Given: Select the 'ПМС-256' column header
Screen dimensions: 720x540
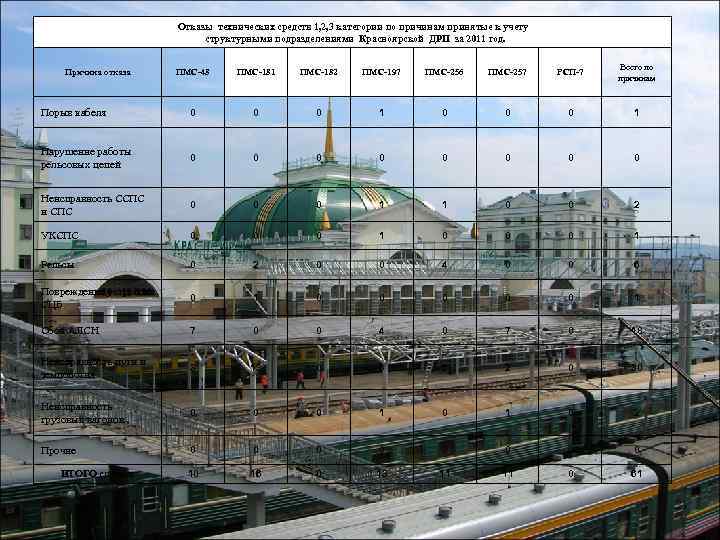Looking at the screenshot, I should coord(444,72).
